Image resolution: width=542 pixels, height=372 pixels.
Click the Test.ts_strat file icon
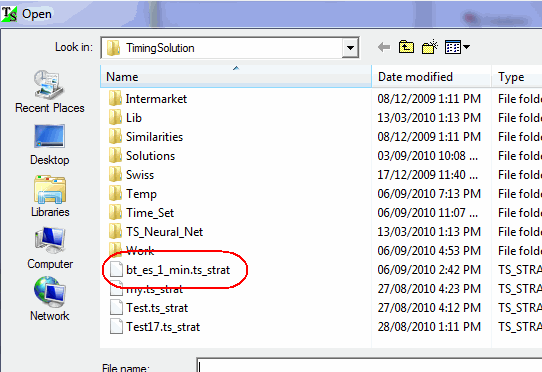click(x=116, y=308)
